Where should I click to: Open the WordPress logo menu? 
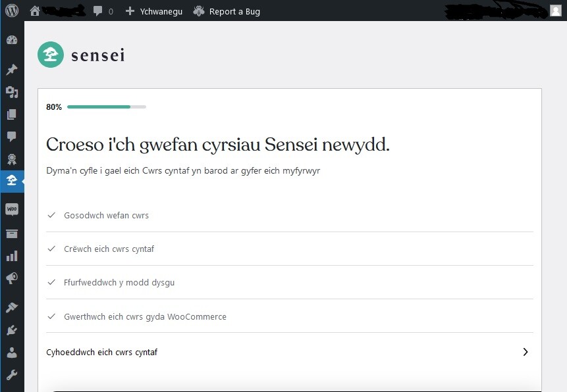pyautogui.click(x=12, y=11)
